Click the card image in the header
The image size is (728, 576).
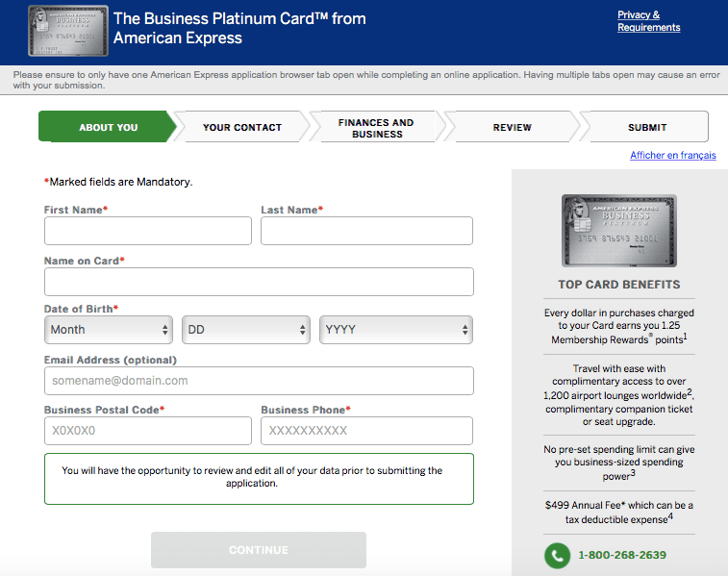(x=67, y=30)
